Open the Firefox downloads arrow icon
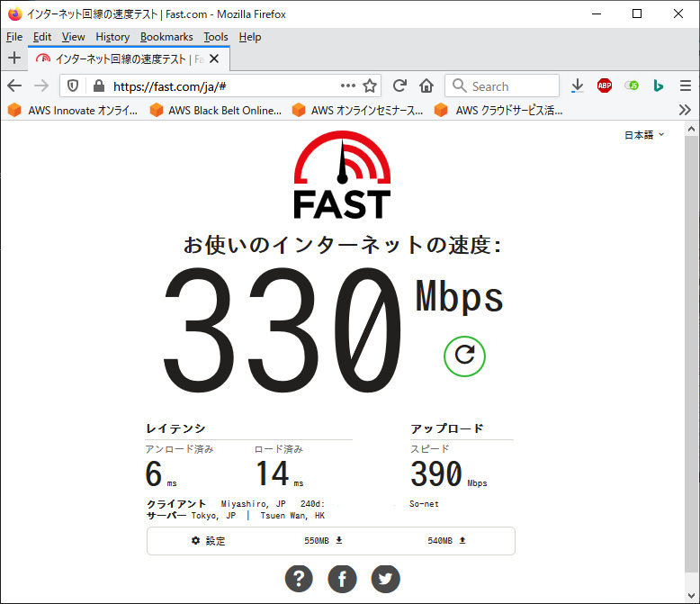700x604 pixels. point(578,86)
